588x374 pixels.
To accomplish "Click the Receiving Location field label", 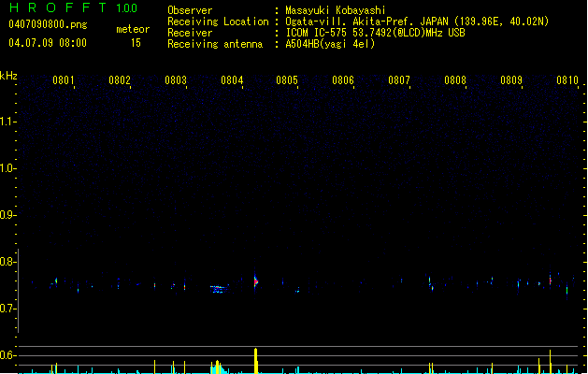I will (218, 22).
